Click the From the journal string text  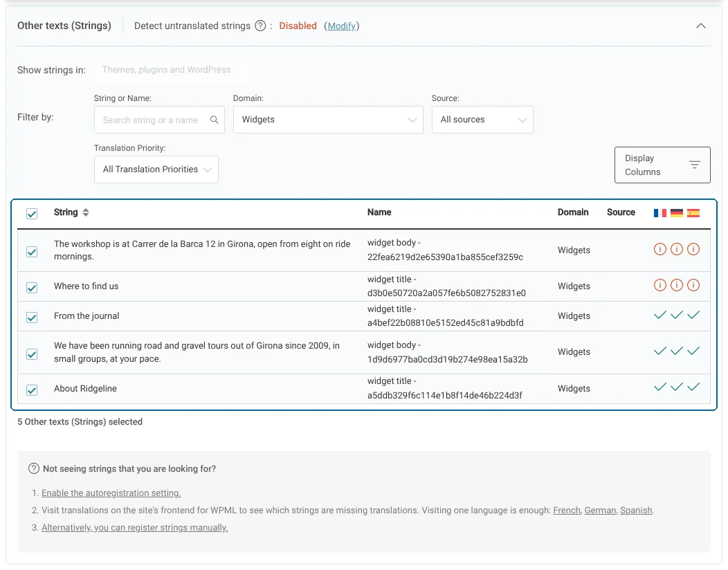click(87, 315)
